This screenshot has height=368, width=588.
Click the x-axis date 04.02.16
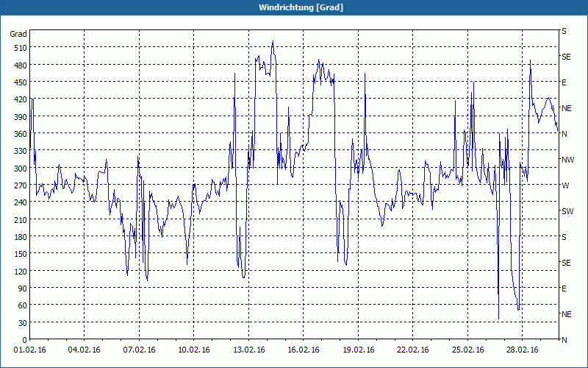click(84, 350)
